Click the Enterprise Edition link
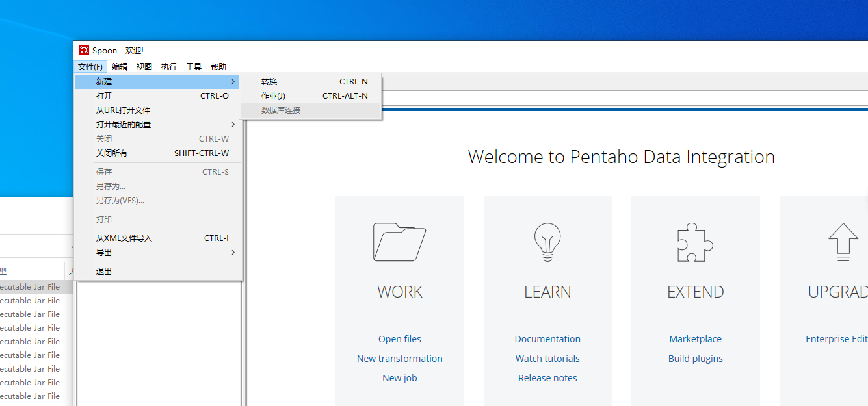Image resolution: width=868 pixels, height=406 pixels. click(x=837, y=339)
